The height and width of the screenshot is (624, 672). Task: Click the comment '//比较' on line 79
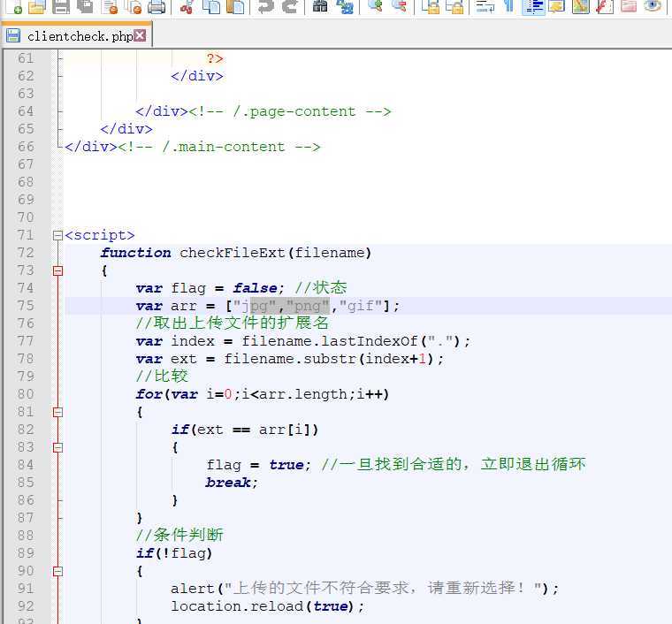162,377
